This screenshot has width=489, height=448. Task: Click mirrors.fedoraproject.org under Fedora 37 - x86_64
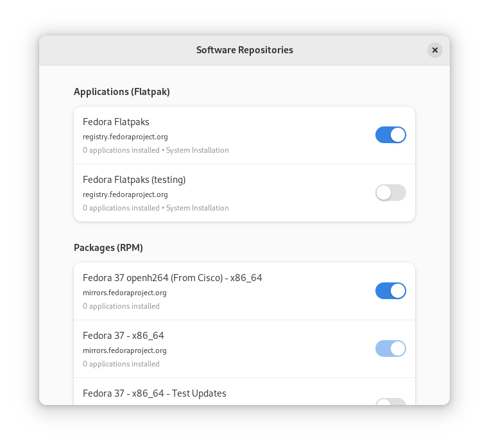tap(124, 350)
